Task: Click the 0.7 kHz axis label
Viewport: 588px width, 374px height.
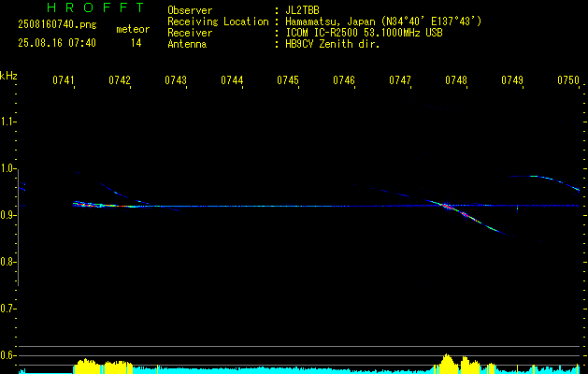Action: pos(7,309)
